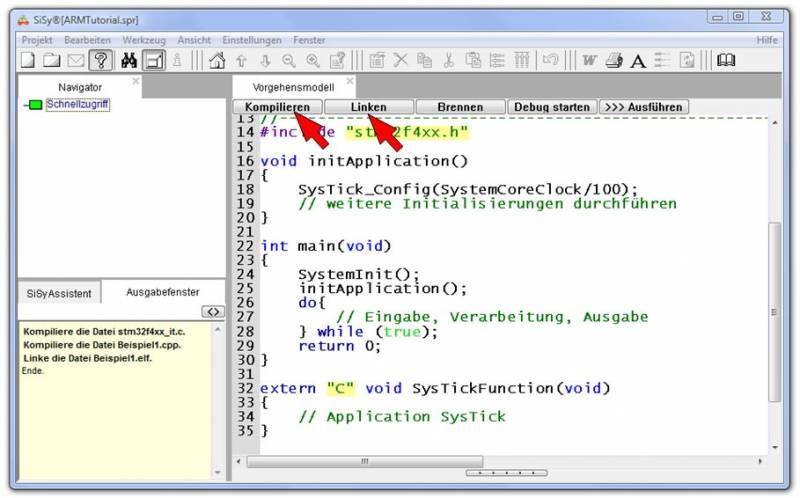Click the new document icon

(28, 60)
